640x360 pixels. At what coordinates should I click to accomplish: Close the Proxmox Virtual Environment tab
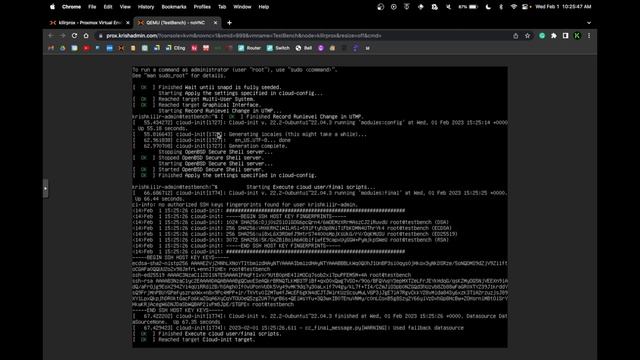coord(128,23)
